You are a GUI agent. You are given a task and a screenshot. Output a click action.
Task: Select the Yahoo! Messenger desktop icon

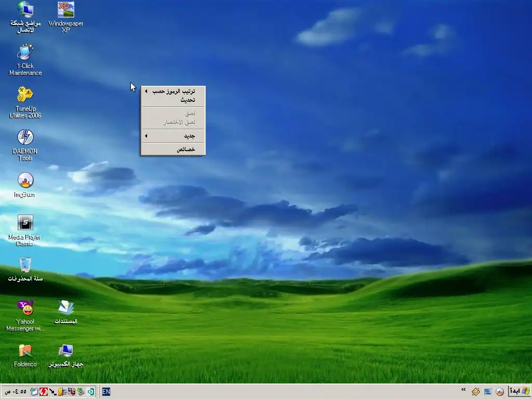(25, 316)
